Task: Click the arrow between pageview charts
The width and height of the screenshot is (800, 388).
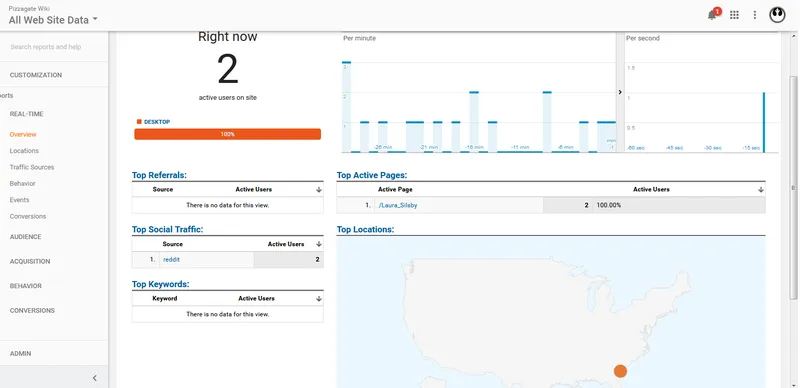Action: [x=620, y=92]
